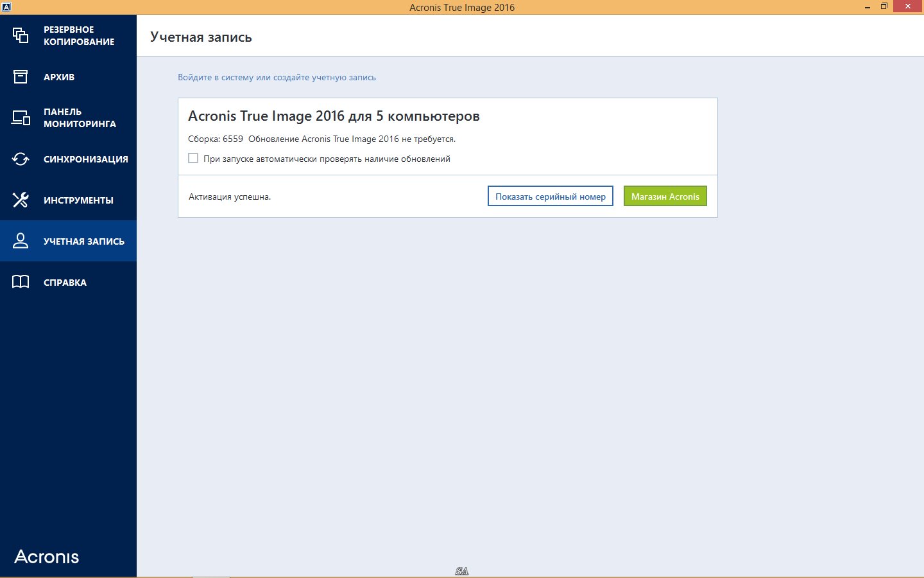Click the Synchronization circular arrows icon
924x578 pixels.
21,159
